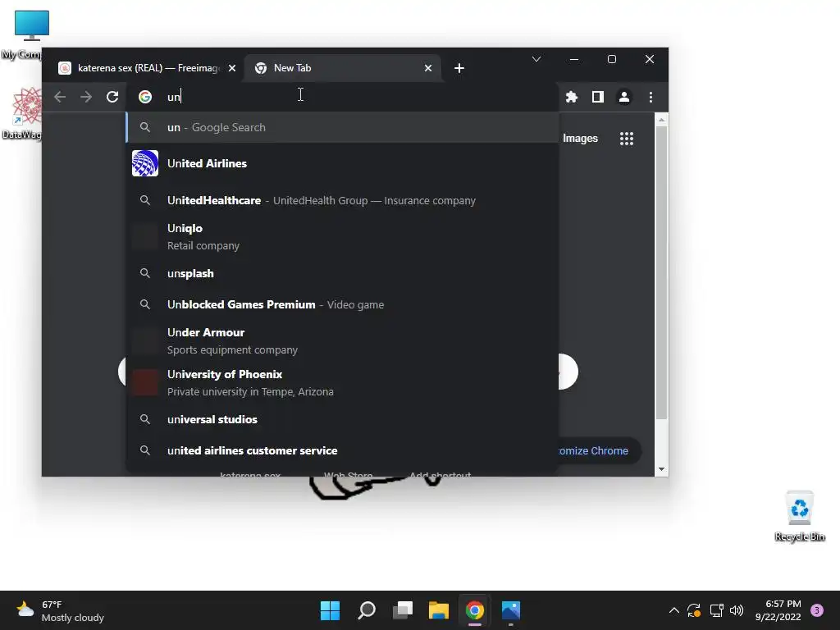Open the notification count badge
The width and height of the screenshot is (840, 630).
tap(817, 610)
